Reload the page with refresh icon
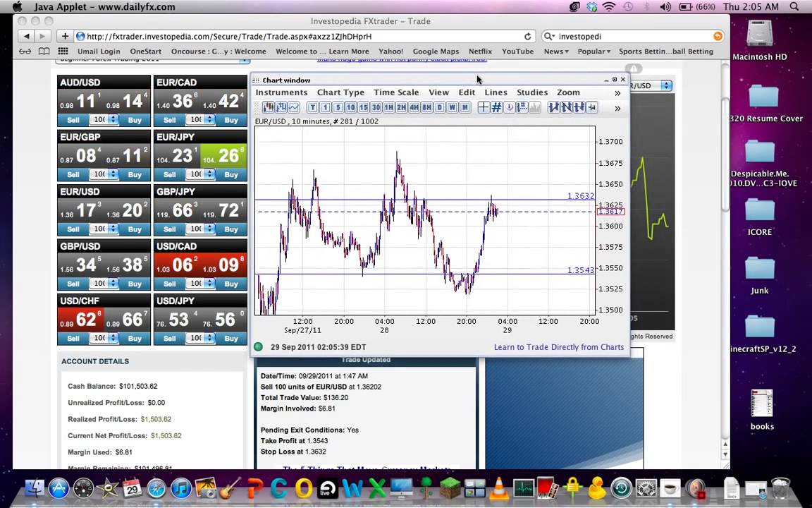Image resolution: width=812 pixels, height=508 pixels. click(x=528, y=36)
